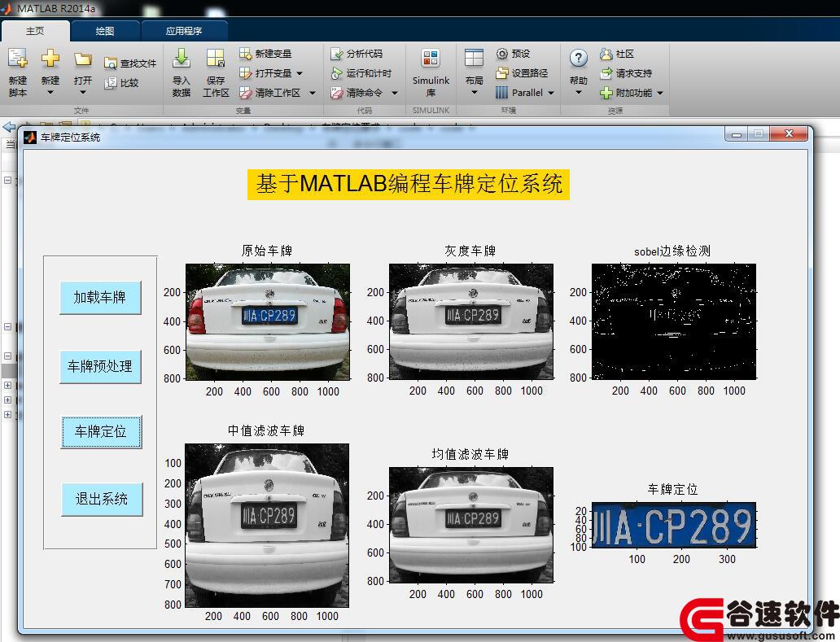
Task: Click the 原始车牌 color car image
Action: (x=268, y=321)
